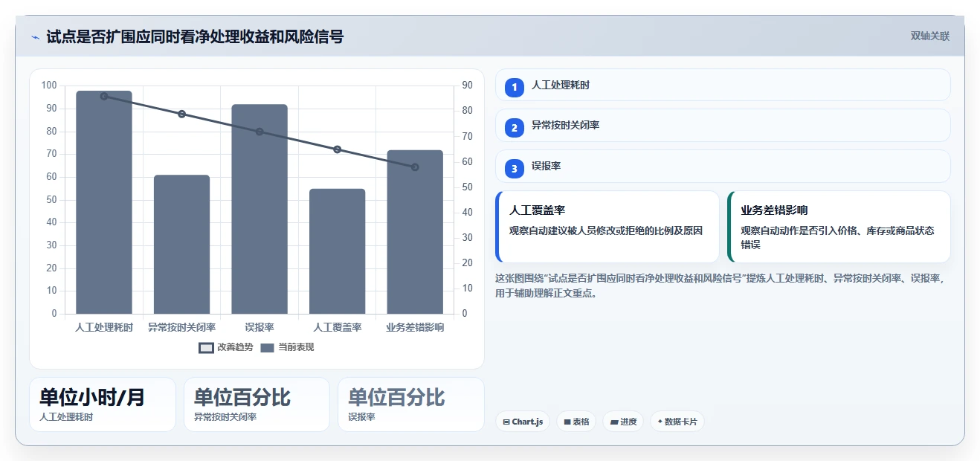Click right axis value 90
980x461 pixels.
(468, 86)
